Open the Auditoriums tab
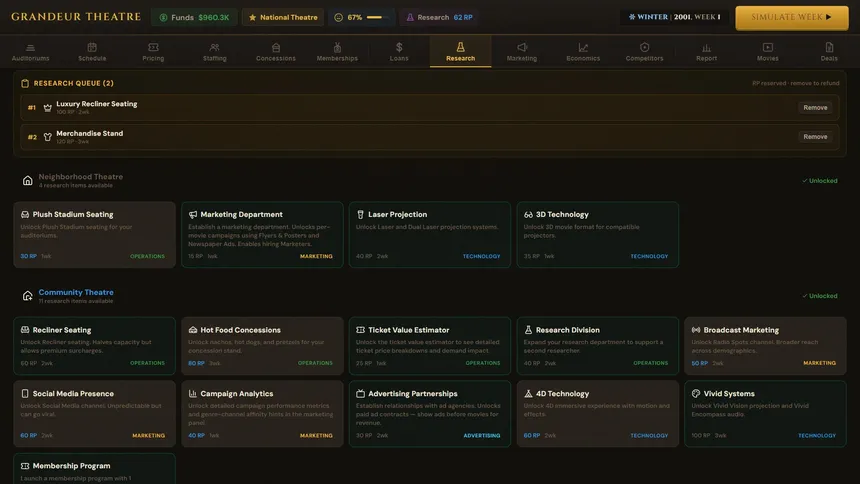Viewport: 860px width, 484px height. tap(31, 52)
